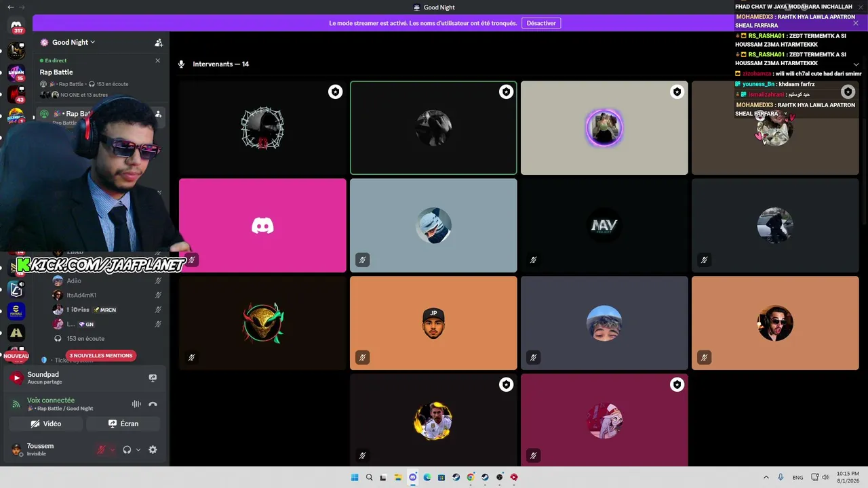
Task: Click the Nouveau servers badge
Action: click(16, 356)
